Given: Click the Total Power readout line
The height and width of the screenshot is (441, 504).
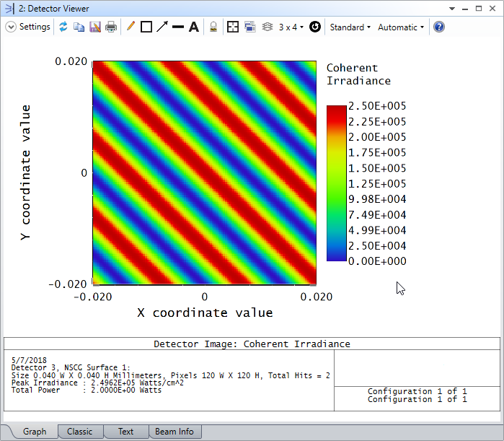Looking at the screenshot, I should pos(86,390).
